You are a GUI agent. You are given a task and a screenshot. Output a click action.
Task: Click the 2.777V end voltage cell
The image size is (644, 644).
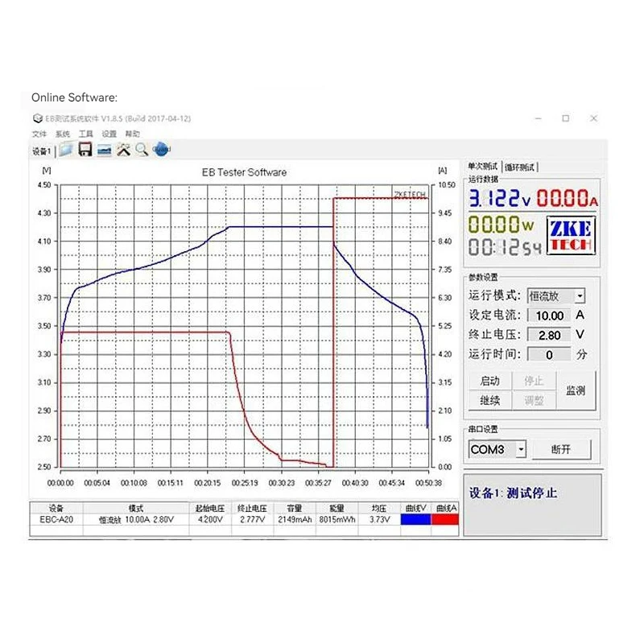click(x=253, y=519)
